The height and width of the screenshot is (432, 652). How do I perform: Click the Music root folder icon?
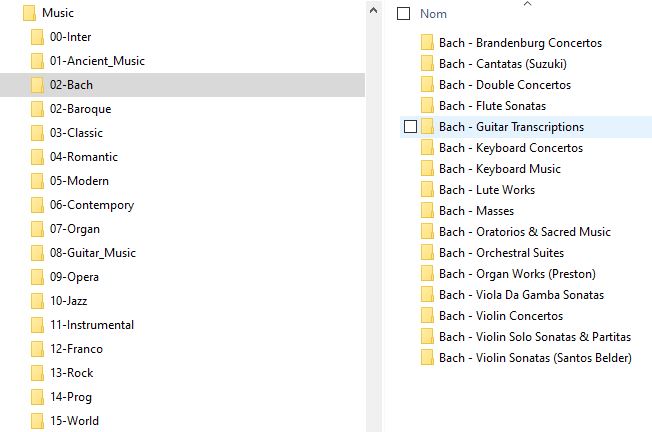[x=29, y=13]
